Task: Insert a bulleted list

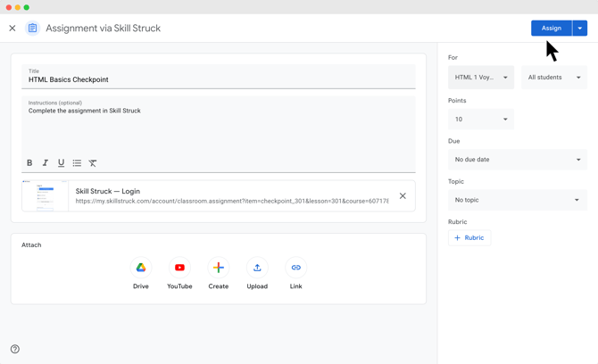Action: [77, 163]
